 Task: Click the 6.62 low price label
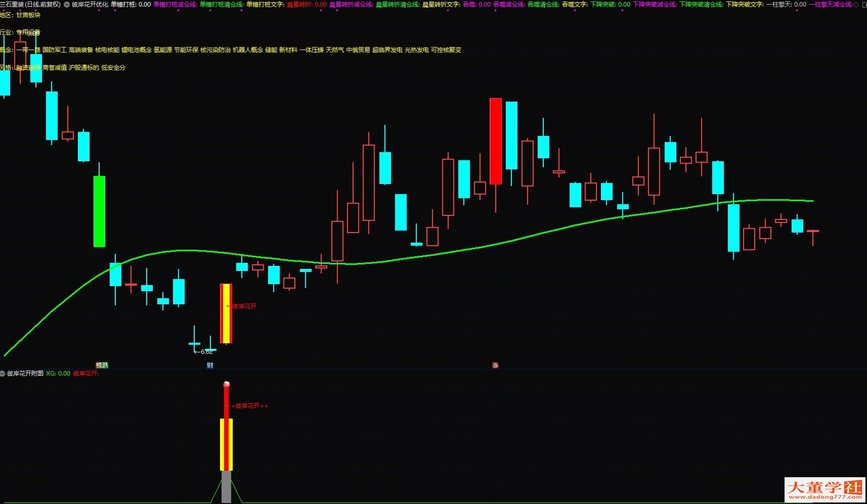pyautogui.click(x=206, y=352)
